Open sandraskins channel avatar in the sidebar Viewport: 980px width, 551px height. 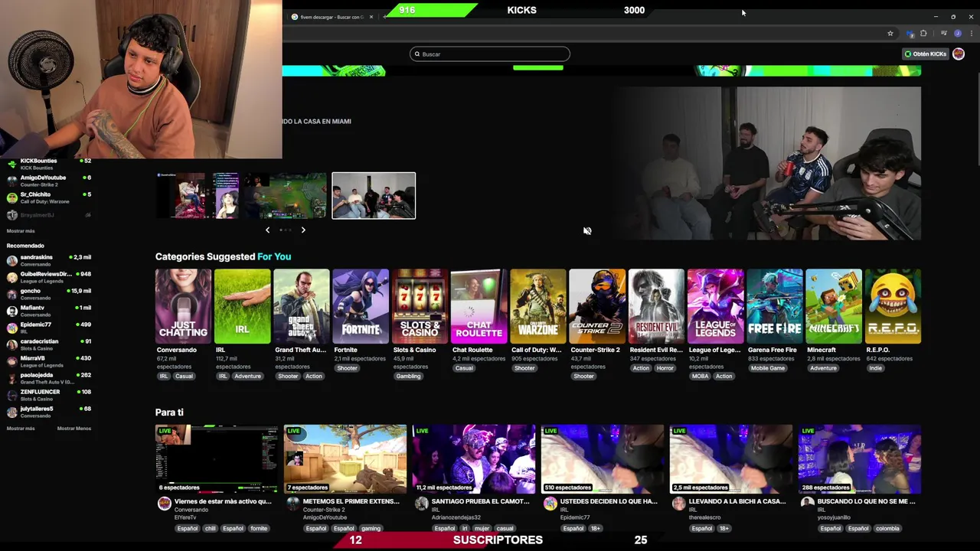(11, 260)
